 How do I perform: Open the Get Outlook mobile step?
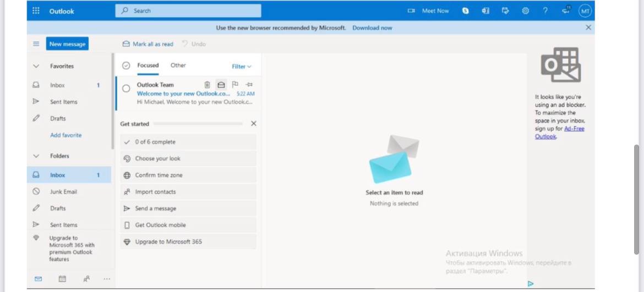tap(188, 225)
